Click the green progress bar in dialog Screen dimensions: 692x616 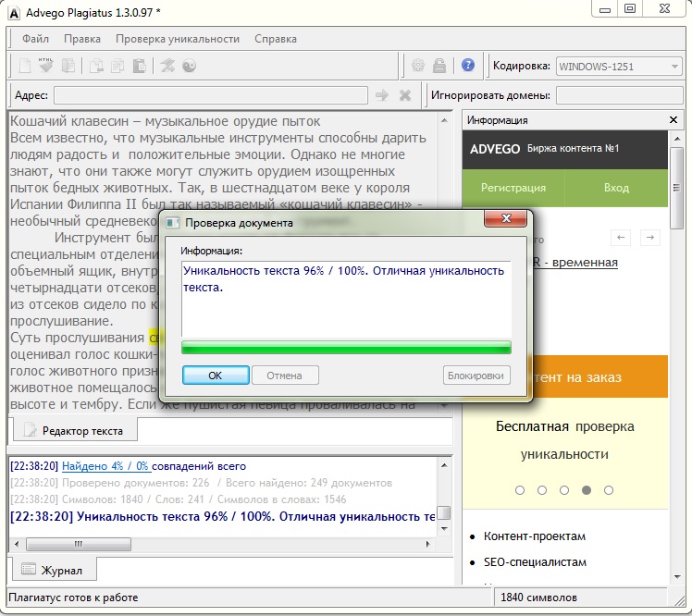coord(346,347)
